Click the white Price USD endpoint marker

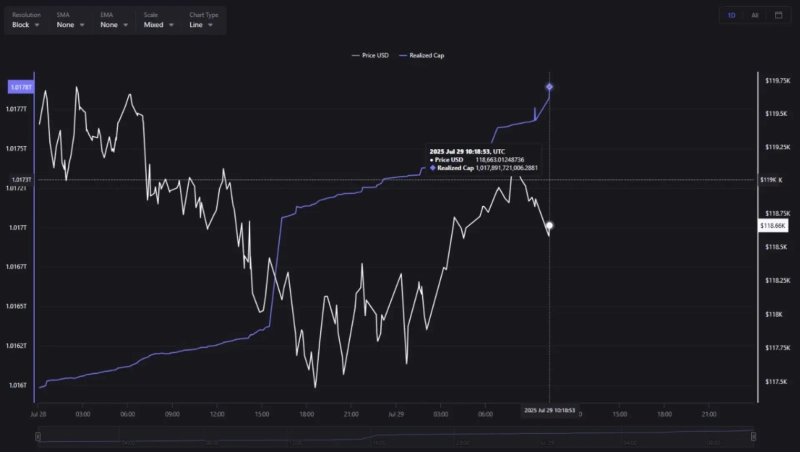click(x=549, y=225)
